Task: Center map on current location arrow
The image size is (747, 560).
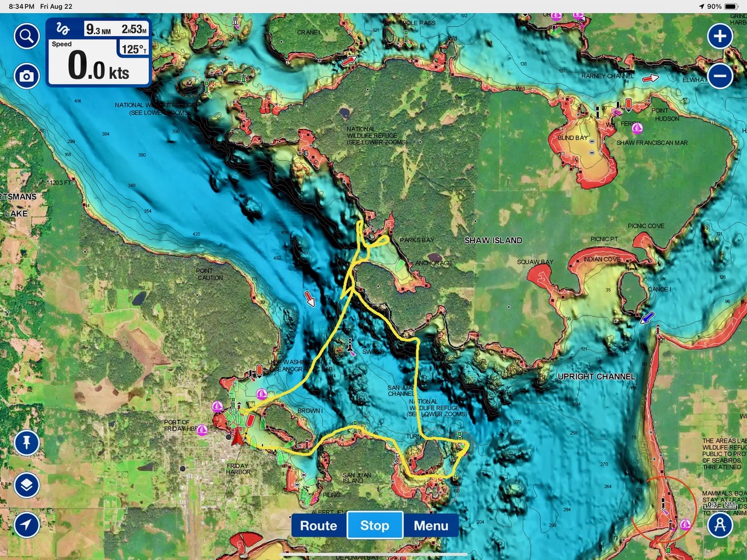Action: pos(26,524)
